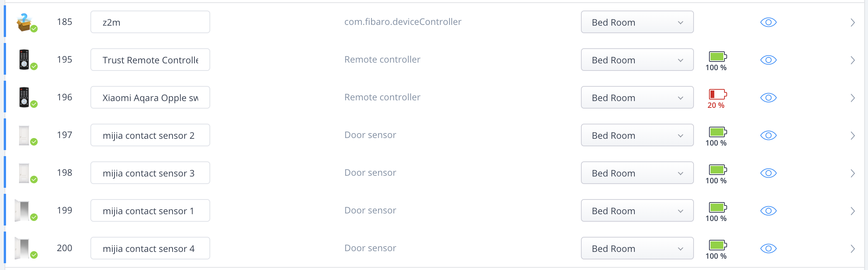
Task: Click the Trust Remote Controller device icon
Action: coord(24,60)
